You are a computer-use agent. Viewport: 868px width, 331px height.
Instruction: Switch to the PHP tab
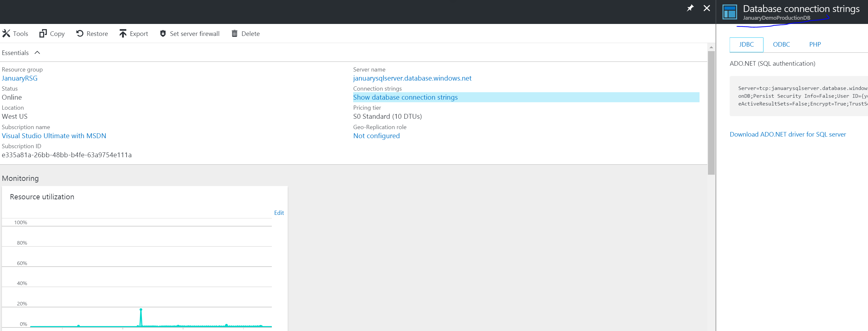[x=815, y=44]
